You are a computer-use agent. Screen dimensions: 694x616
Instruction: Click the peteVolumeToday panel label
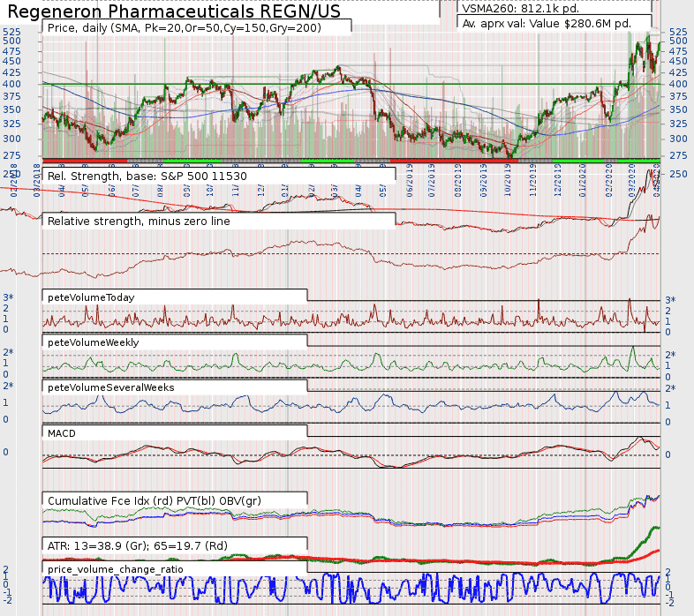tap(91, 297)
